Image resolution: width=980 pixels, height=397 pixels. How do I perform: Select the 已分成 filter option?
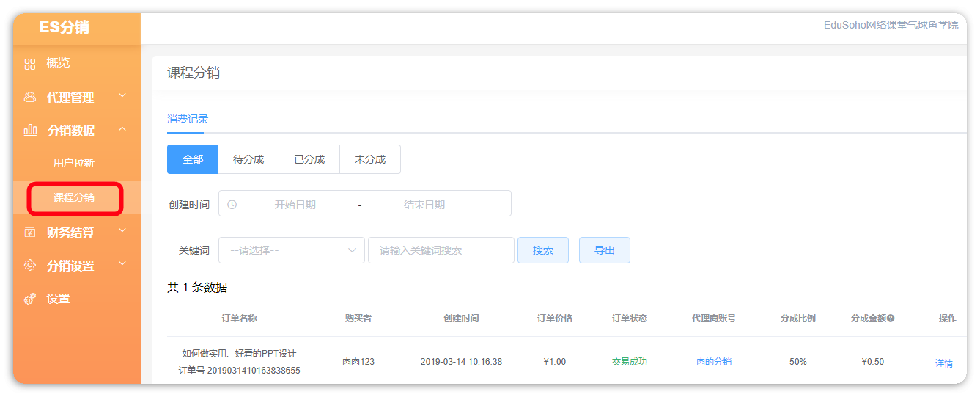tap(309, 159)
